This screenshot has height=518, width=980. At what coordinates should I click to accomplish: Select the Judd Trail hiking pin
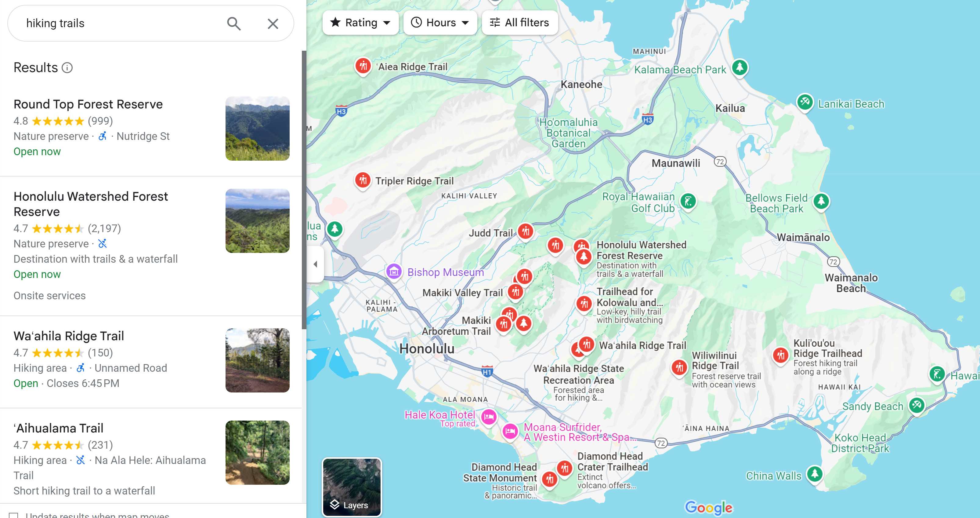click(525, 232)
